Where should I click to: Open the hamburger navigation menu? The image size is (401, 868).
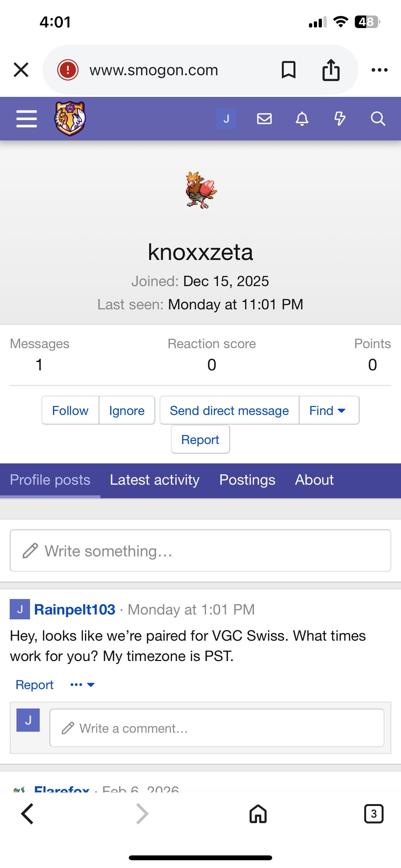click(26, 119)
